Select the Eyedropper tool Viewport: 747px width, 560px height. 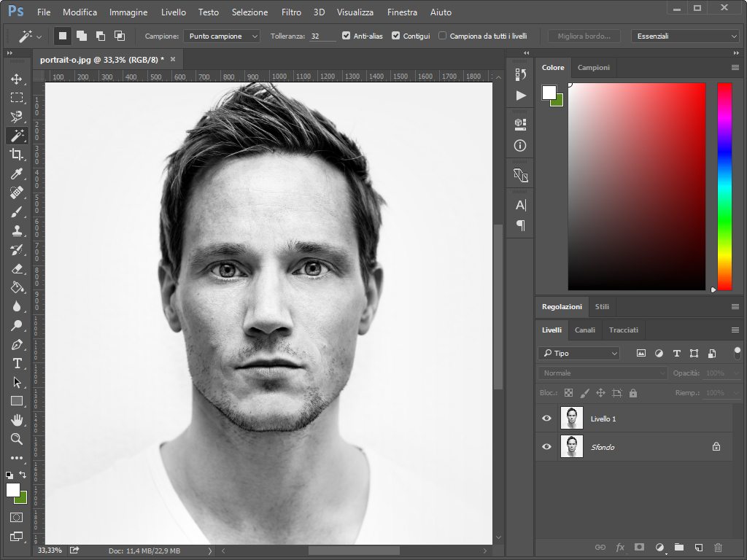click(x=16, y=174)
